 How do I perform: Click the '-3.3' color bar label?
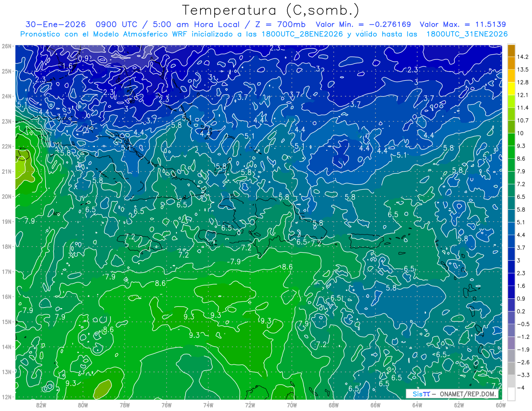523,375
